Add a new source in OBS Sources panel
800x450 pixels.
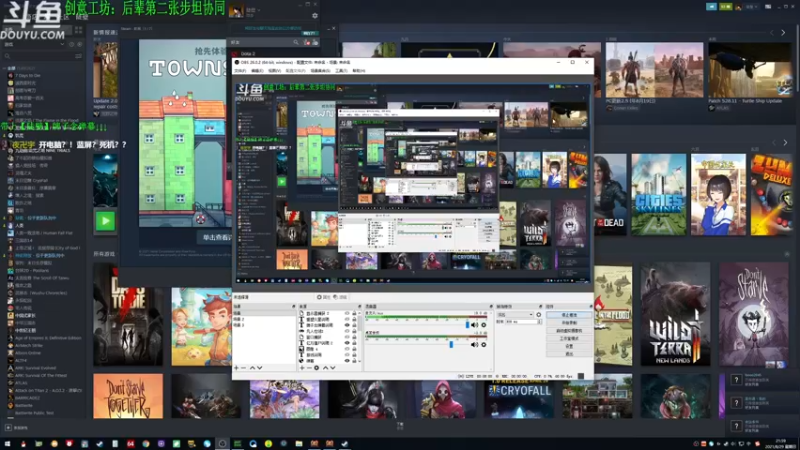(302, 367)
